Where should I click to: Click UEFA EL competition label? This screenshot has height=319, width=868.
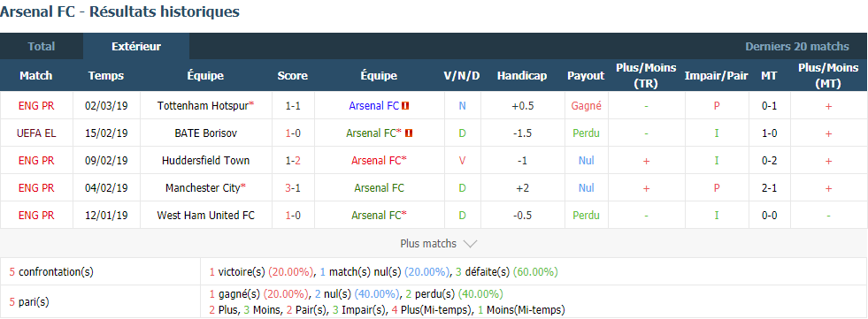[36, 133]
